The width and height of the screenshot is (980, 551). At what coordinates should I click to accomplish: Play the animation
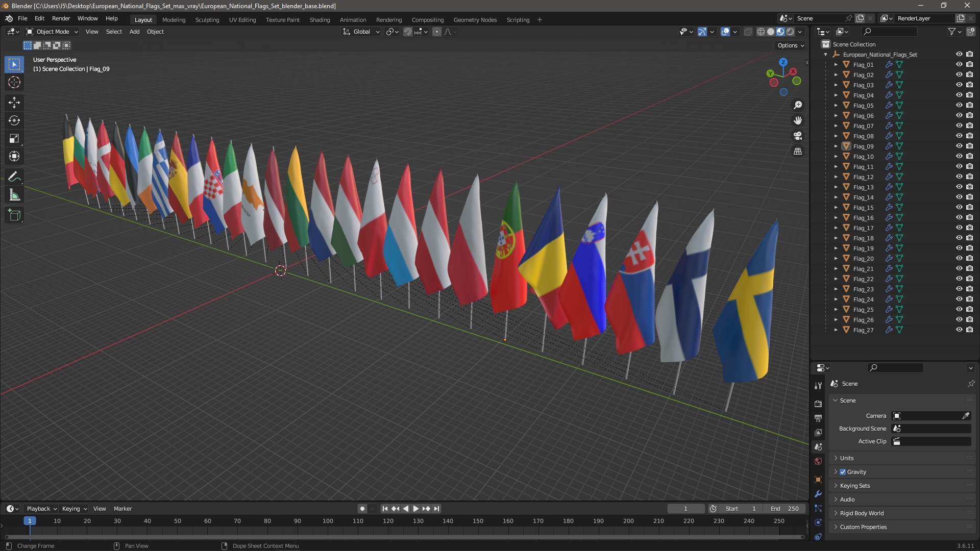click(416, 509)
